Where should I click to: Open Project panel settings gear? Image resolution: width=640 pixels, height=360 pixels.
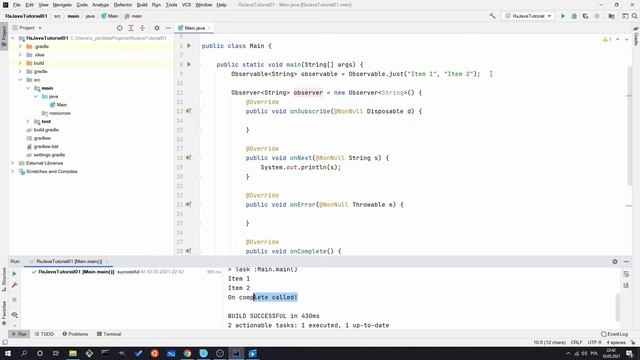[157, 28]
